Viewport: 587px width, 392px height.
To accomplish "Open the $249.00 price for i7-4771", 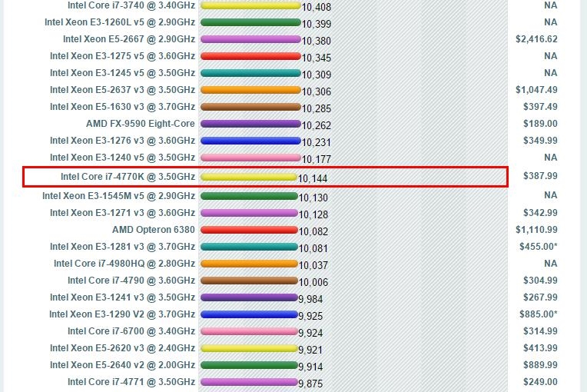I will tap(540, 382).
